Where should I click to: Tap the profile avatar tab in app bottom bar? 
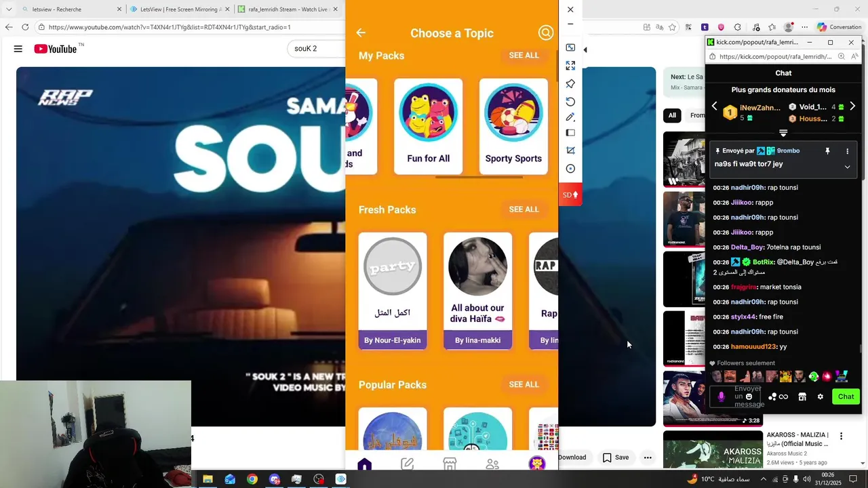(x=536, y=464)
